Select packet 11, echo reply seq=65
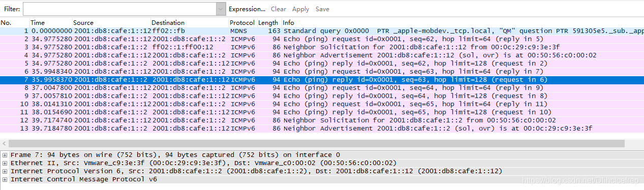Image resolution: width=644 pixels, height=190 pixels. 322,112
